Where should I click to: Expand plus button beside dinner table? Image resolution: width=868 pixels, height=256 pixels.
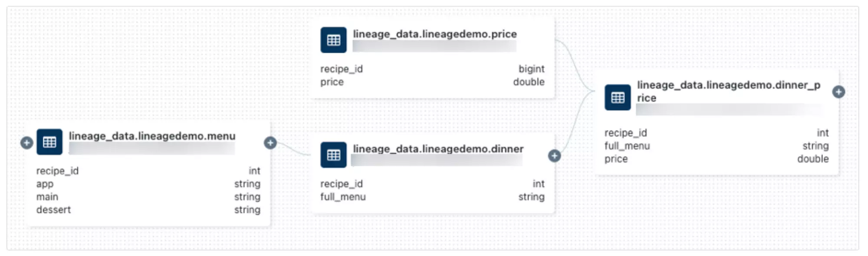point(554,156)
